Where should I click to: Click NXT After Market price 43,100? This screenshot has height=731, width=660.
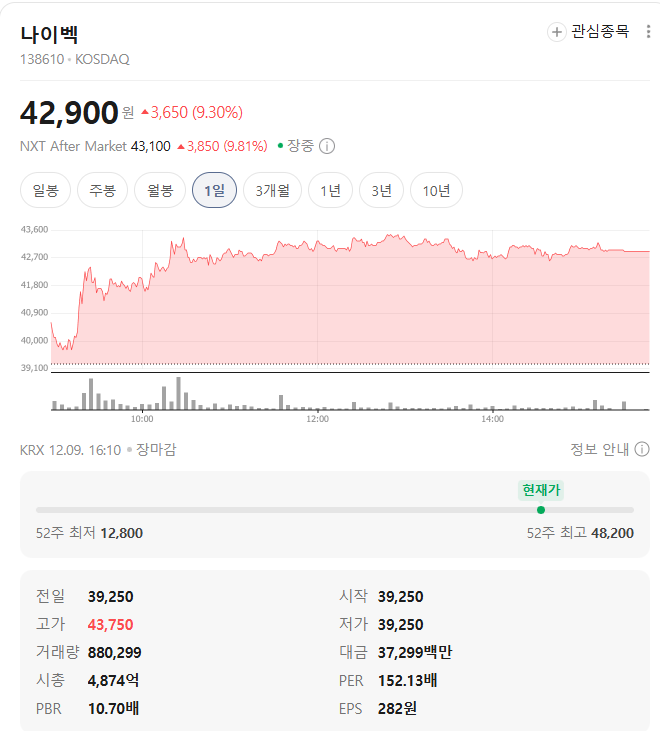[151, 146]
